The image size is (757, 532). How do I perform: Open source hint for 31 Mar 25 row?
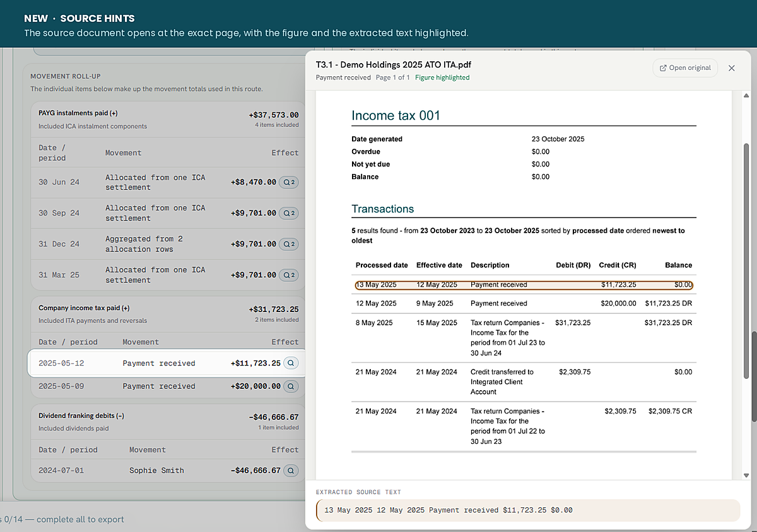288,275
